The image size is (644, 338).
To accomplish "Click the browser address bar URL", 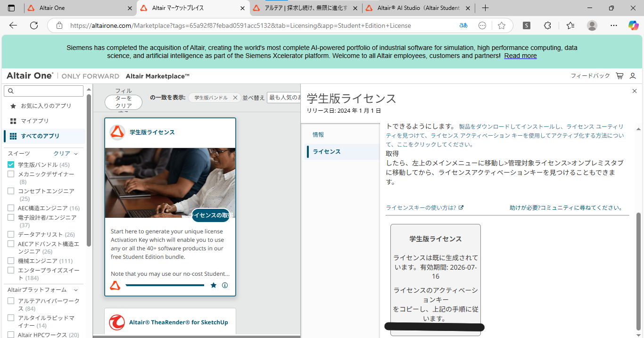I will pyautogui.click(x=240, y=25).
